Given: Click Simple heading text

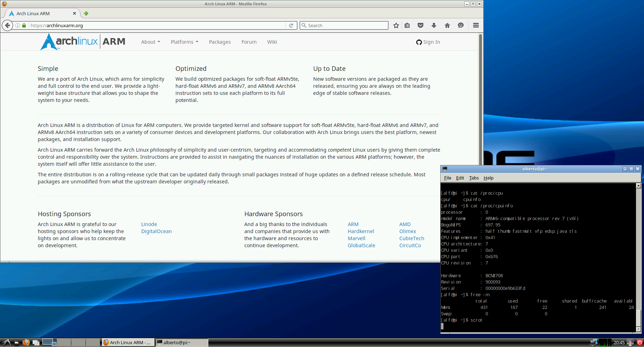Looking at the screenshot, I should [x=48, y=69].
